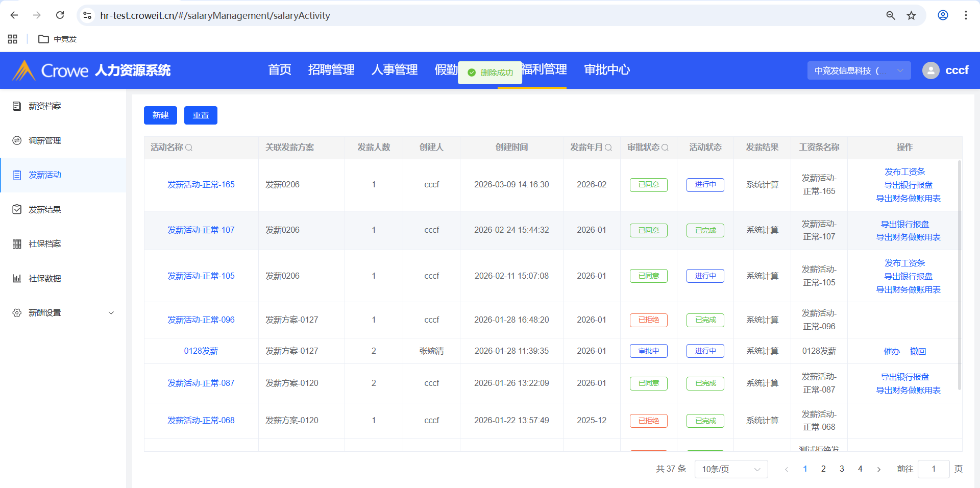Click the search icon beside 活动名称 column header

coord(189,148)
